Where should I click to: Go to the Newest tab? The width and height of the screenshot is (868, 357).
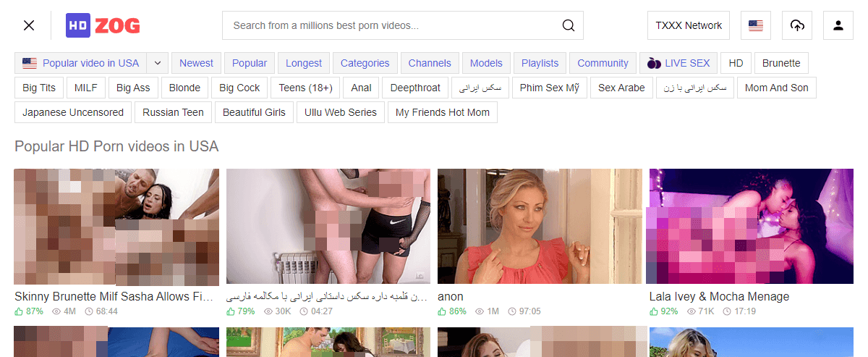point(197,63)
